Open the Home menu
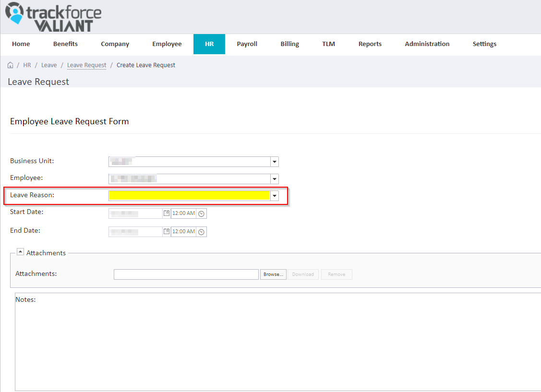 (21, 44)
